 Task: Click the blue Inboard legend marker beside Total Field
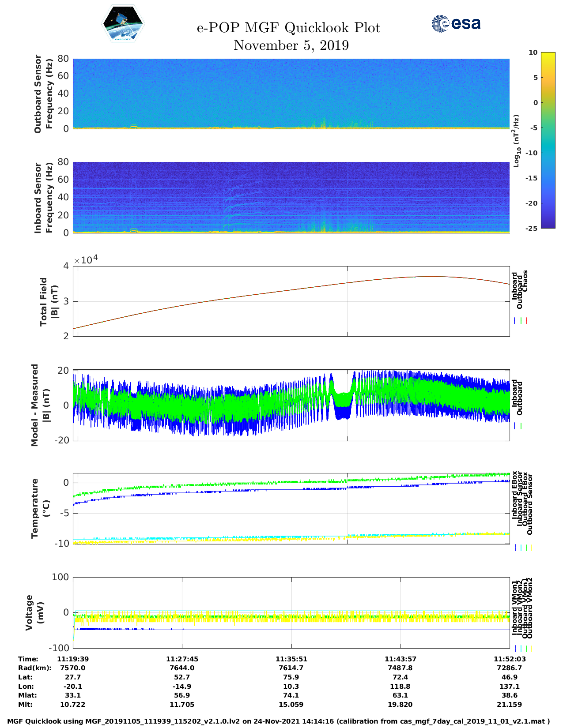(515, 321)
